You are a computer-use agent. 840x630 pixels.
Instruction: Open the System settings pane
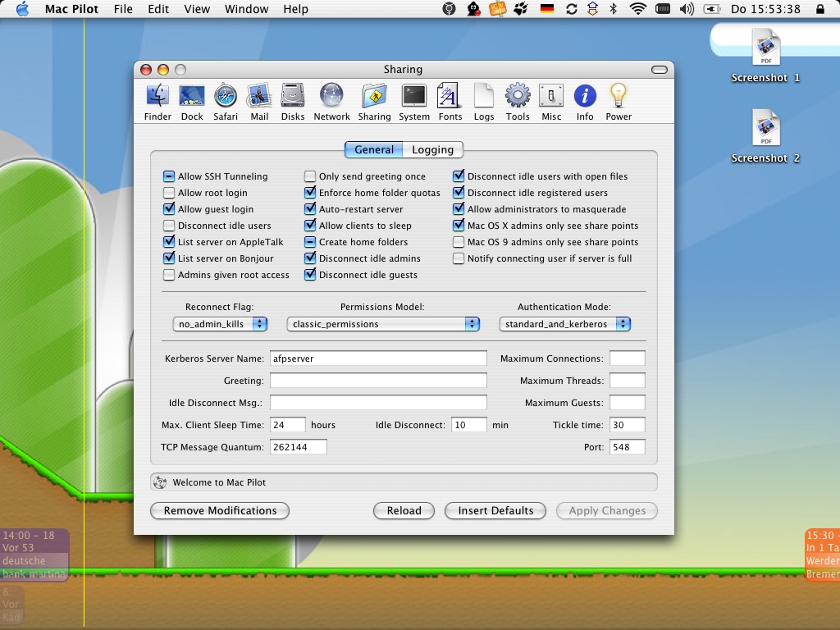point(414,103)
